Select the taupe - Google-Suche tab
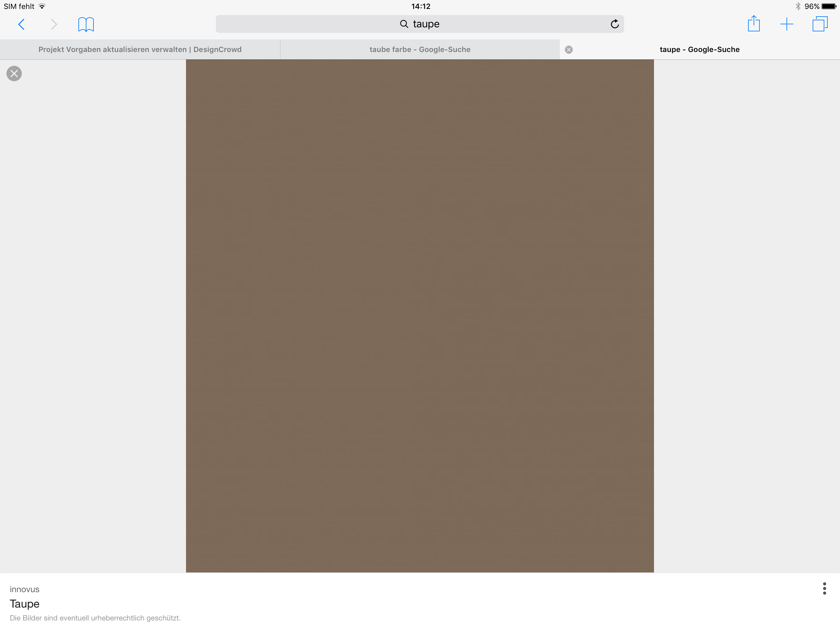Image resolution: width=840 pixels, height=630 pixels. pos(699,50)
